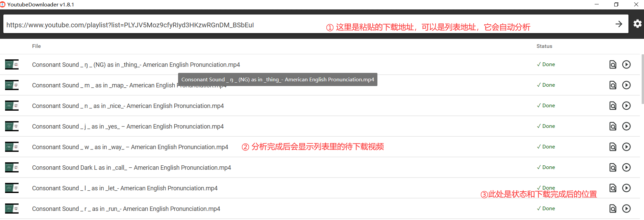
Task: Click Done status of the _way_ row
Action: (x=546, y=147)
